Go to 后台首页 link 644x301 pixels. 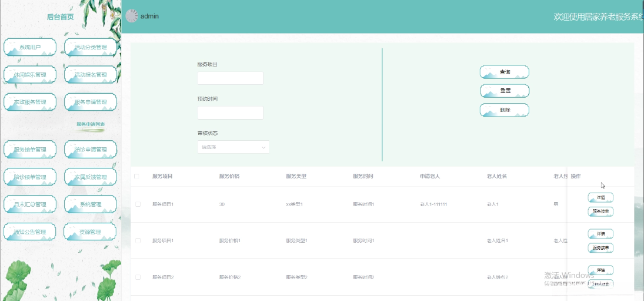(61, 17)
